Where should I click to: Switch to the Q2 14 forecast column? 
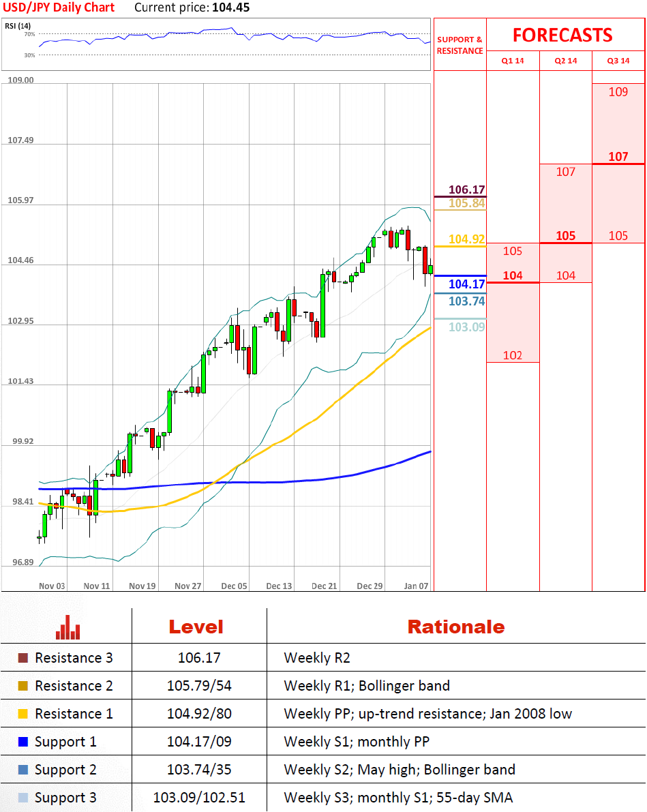[x=566, y=61]
